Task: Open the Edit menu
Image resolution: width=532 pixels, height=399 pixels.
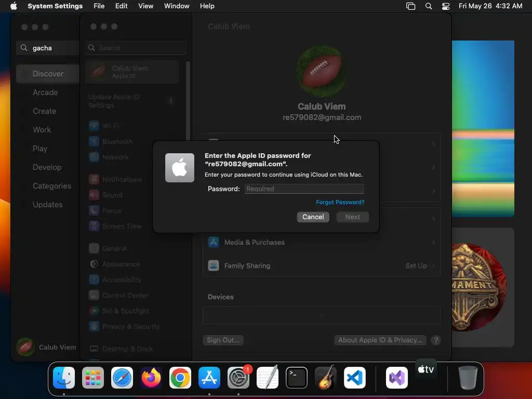Action: (121, 6)
